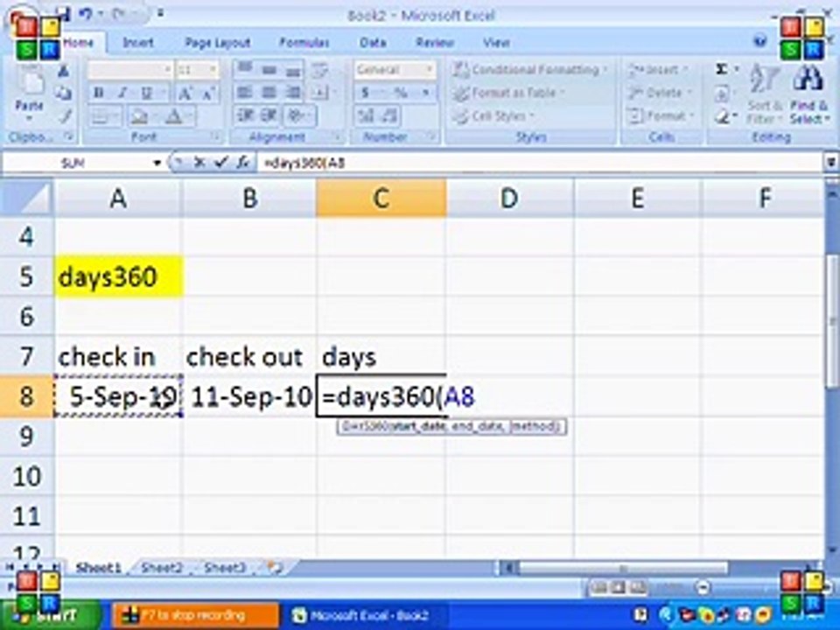Viewport: 840px width, 630px height.
Task: Click the Increase Indent icon
Action: click(269, 115)
